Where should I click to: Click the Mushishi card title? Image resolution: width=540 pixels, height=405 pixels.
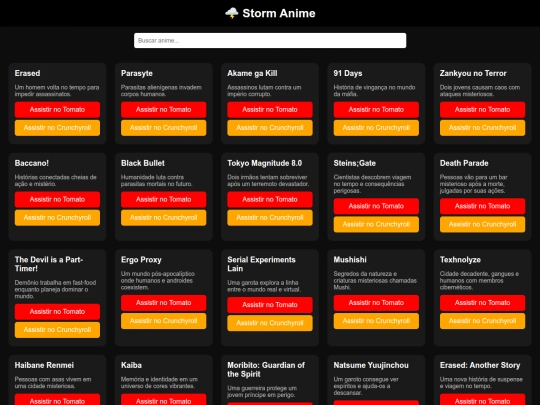(x=350, y=260)
